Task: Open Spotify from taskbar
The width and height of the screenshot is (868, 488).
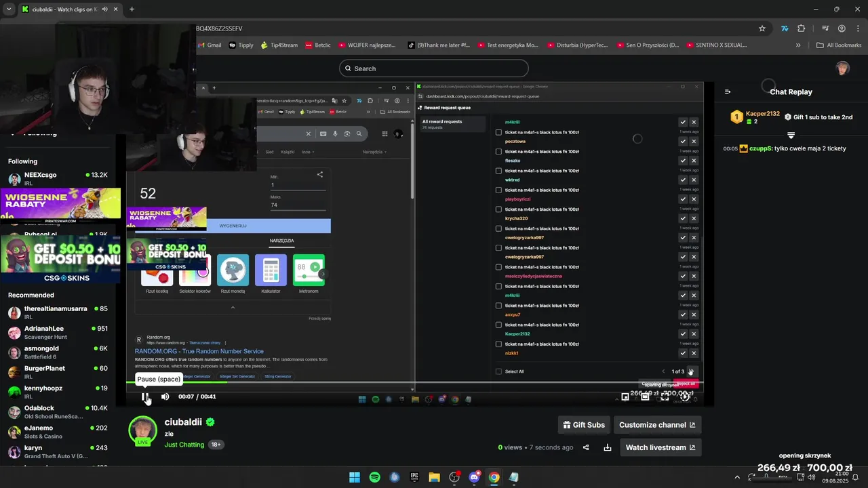Action: click(375, 477)
